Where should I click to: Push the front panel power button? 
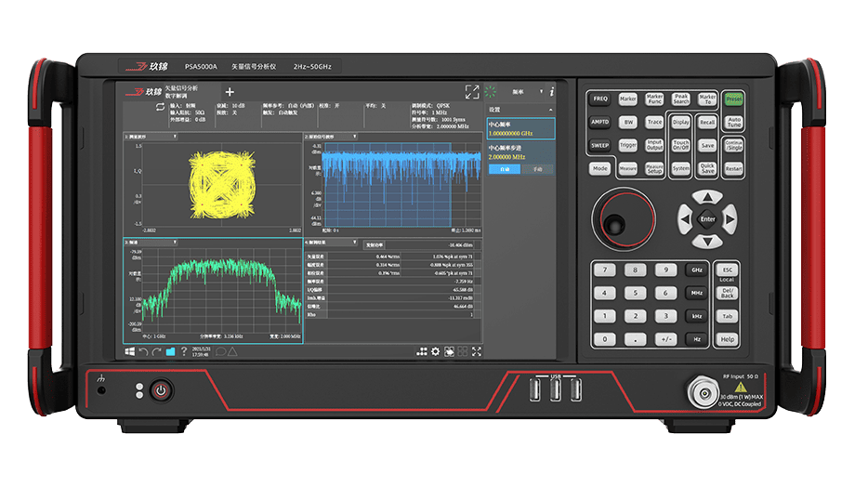click(x=161, y=390)
